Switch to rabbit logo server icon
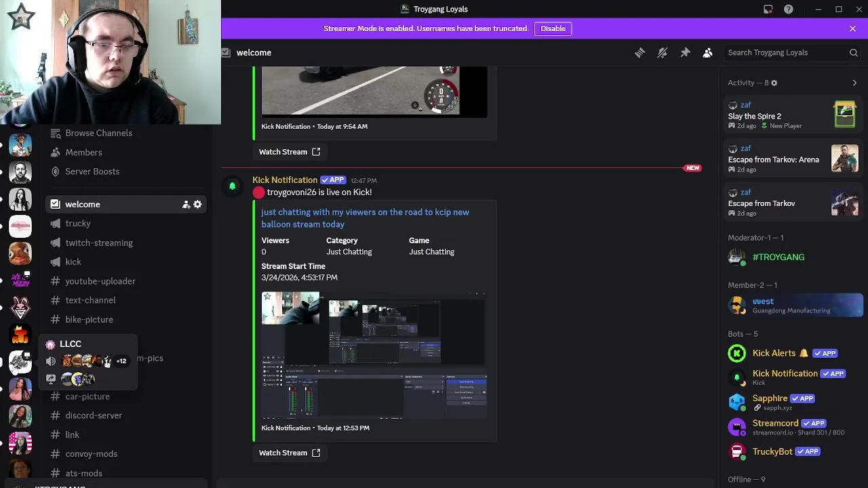 20,307
